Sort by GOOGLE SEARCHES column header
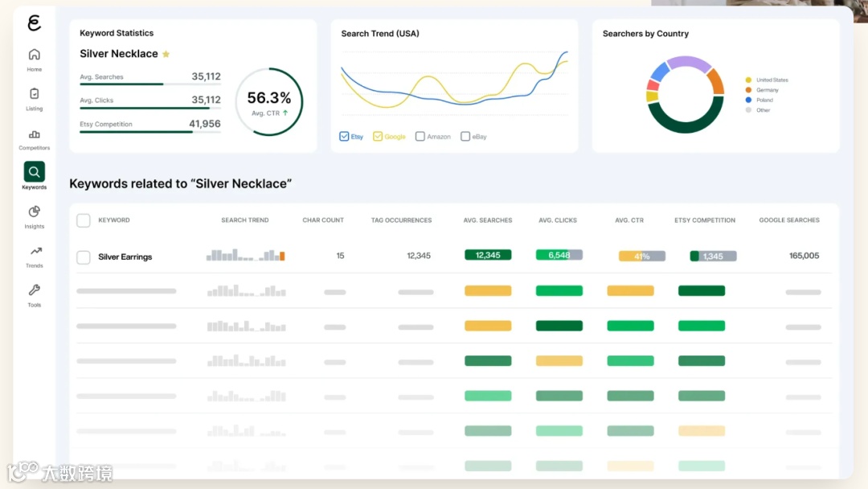The height and width of the screenshot is (489, 868). (x=789, y=220)
